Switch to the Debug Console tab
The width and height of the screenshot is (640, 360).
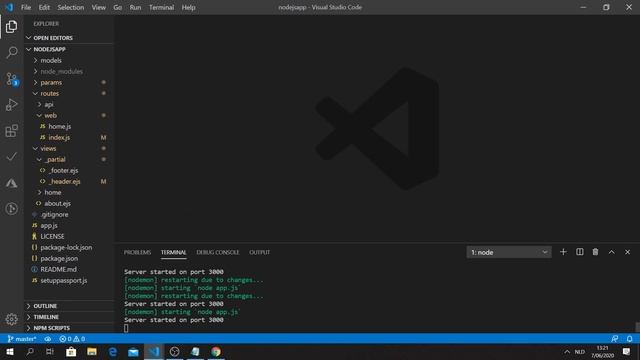(218, 252)
